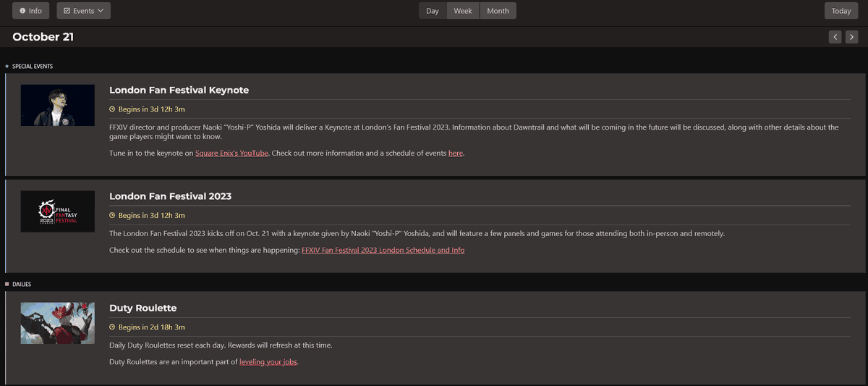The height and width of the screenshot is (386, 868).
Task: Click the SPECIAL EVENTS section label
Action: coord(33,67)
